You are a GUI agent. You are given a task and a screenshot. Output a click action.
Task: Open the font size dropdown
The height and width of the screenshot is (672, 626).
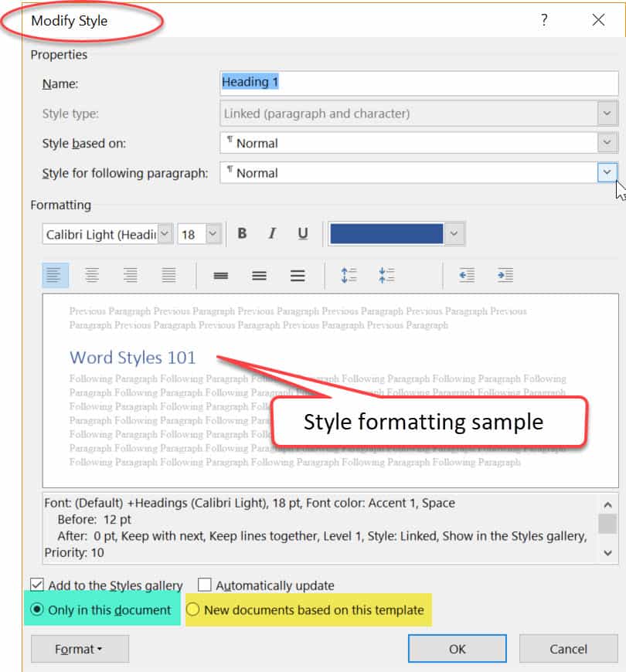coord(213,234)
